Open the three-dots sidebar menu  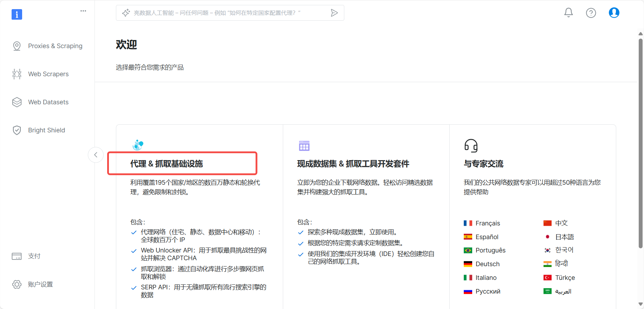click(83, 11)
